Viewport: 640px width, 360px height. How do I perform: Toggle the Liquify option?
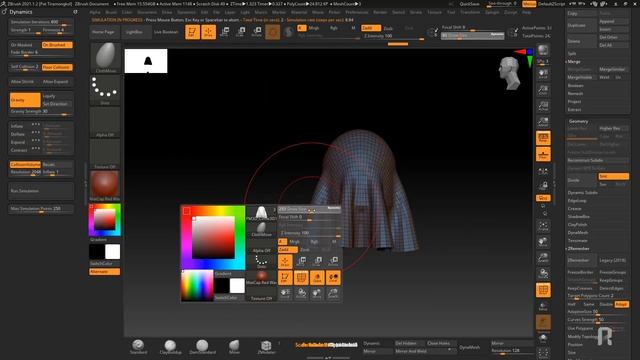pos(57,96)
